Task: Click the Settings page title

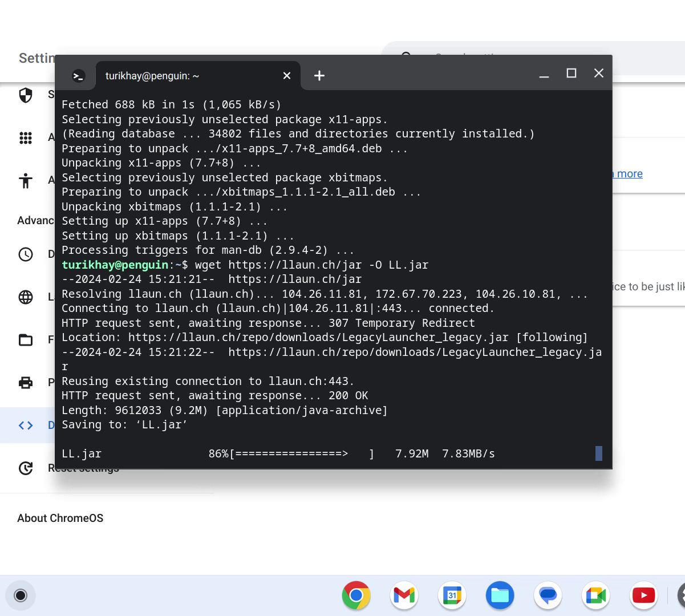Action: pyautogui.click(x=37, y=58)
